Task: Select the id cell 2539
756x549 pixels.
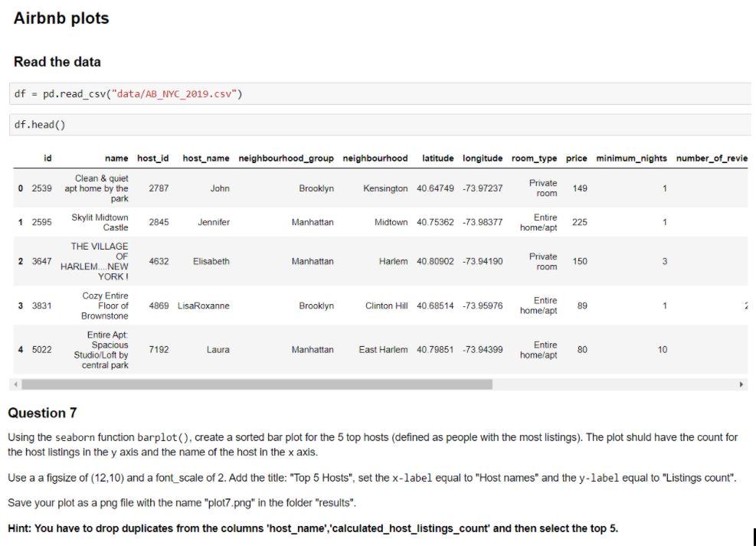Action: coord(41,188)
